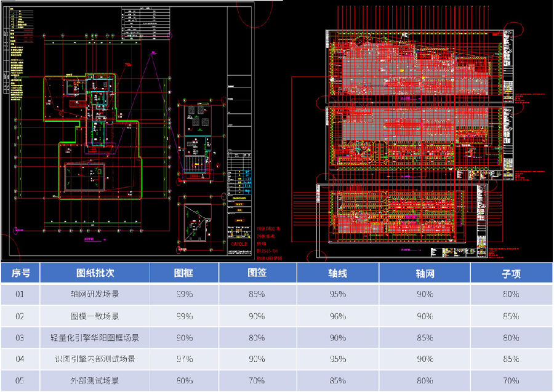554x392 pixels.
Task: Click row number 01 cell
Action: 20,295
